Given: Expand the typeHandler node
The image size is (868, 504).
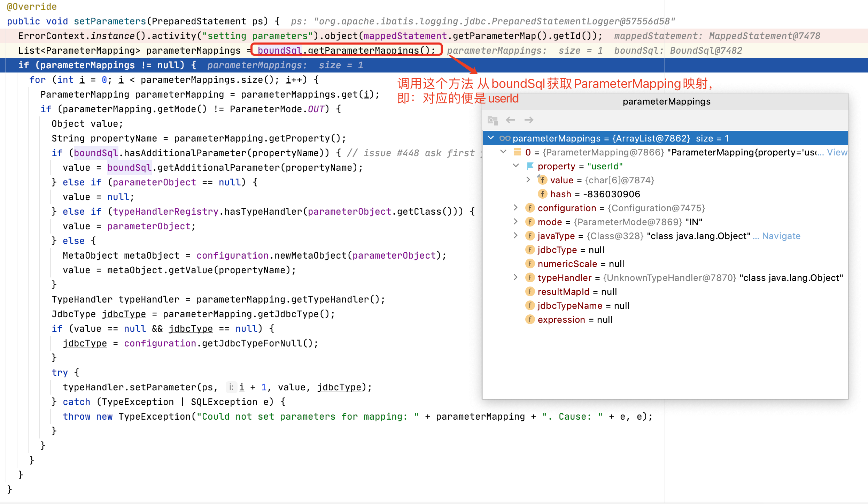Looking at the screenshot, I should pyautogui.click(x=516, y=277).
